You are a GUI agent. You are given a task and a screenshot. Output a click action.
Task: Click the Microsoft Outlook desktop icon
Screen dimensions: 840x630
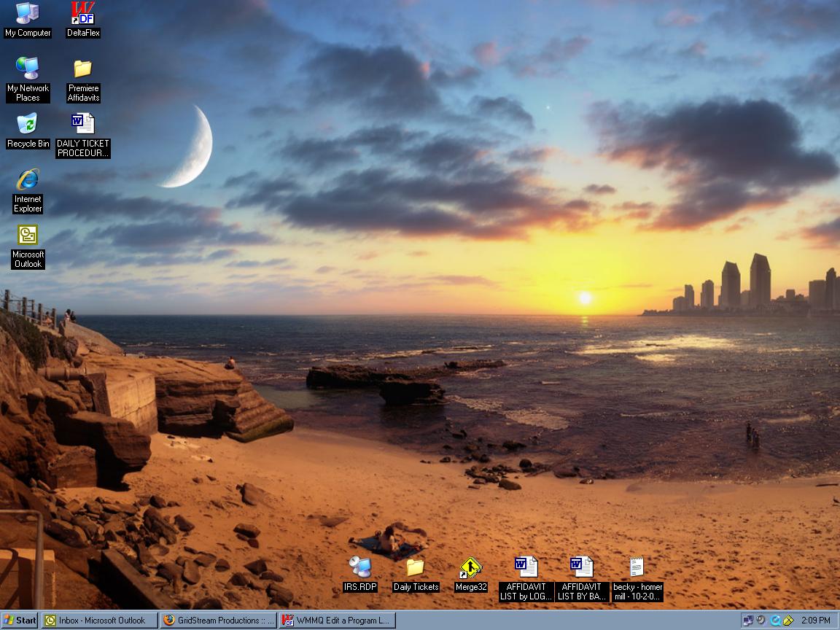(28, 236)
